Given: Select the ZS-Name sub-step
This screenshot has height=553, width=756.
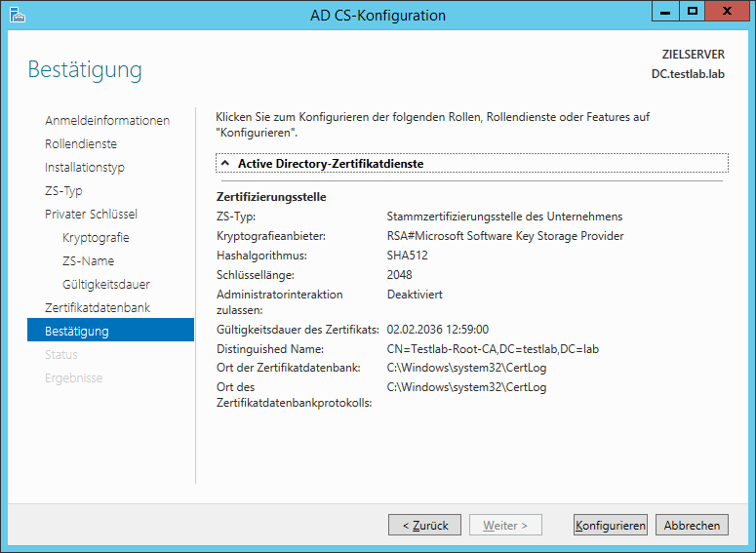Looking at the screenshot, I should tap(88, 260).
